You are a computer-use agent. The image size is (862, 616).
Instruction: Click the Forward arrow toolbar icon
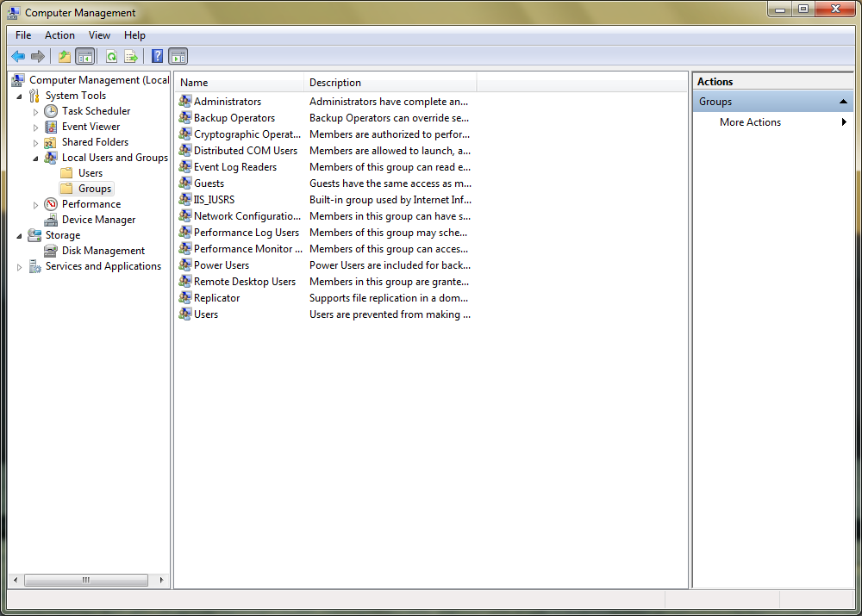tap(38, 56)
